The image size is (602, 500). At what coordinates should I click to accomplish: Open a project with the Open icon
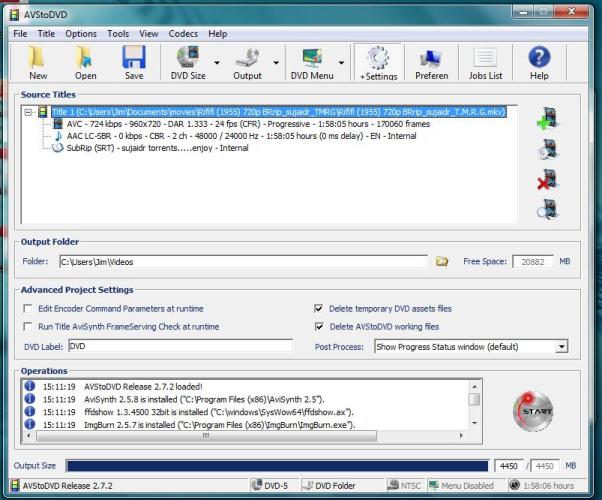[x=85, y=63]
